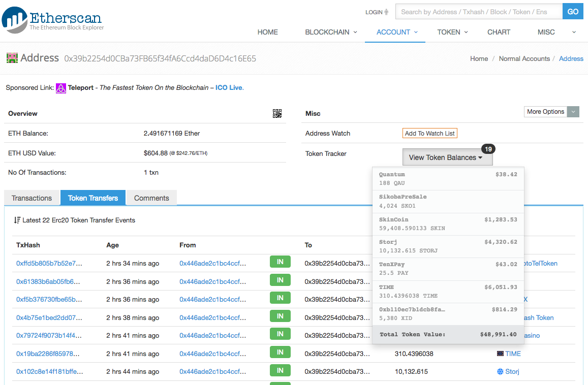
Task: Open the ICO Live sponsored link
Action: (230, 88)
